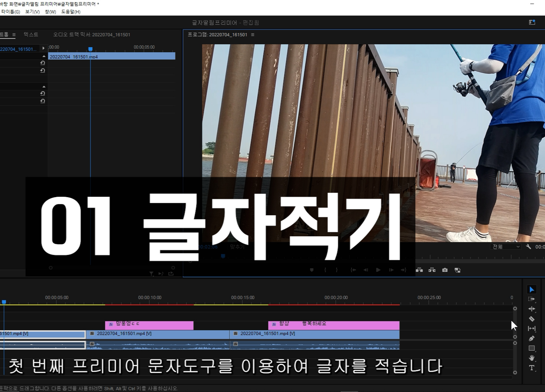Select the Razor tool

pyautogui.click(x=532, y=319)
